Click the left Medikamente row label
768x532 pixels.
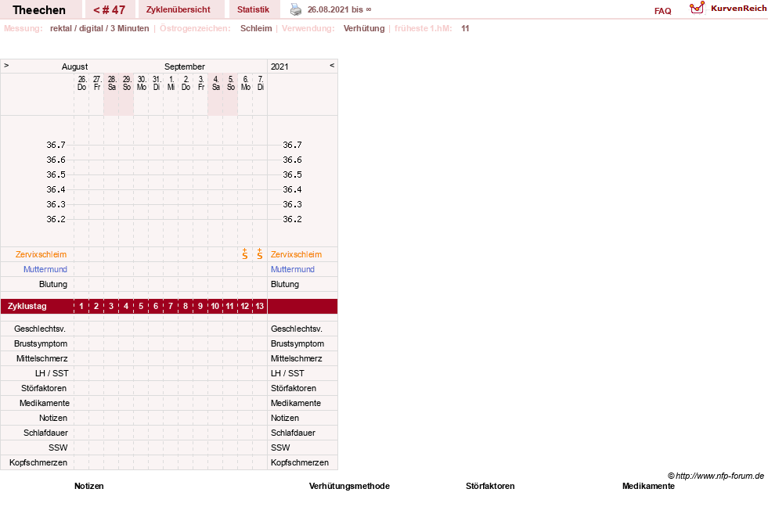(45, 403)
